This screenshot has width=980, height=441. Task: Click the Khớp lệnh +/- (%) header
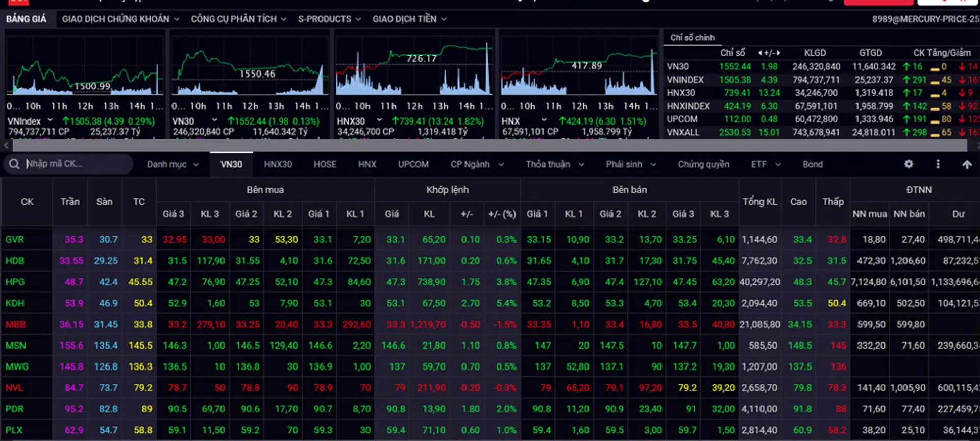502,214
